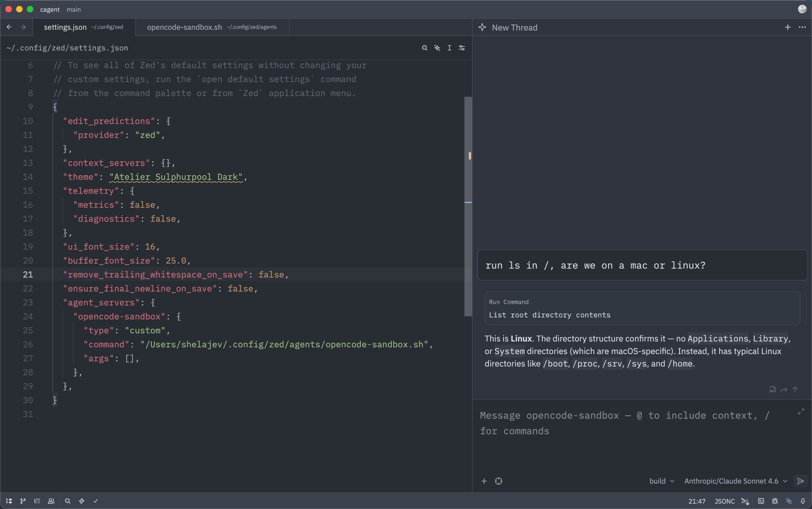The width and height of the screenshot is (812, 509).
Task: Click the user avatar in the title bar
Action: coord(802,9)
